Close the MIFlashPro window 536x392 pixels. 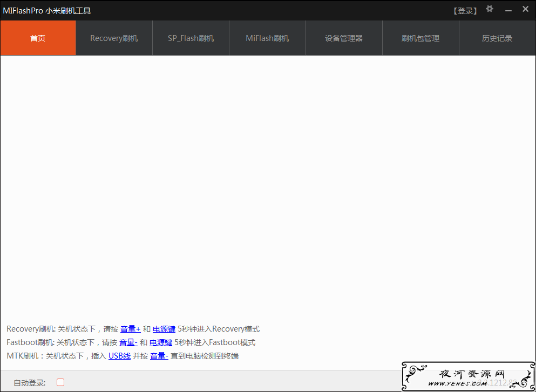(525, 10)
